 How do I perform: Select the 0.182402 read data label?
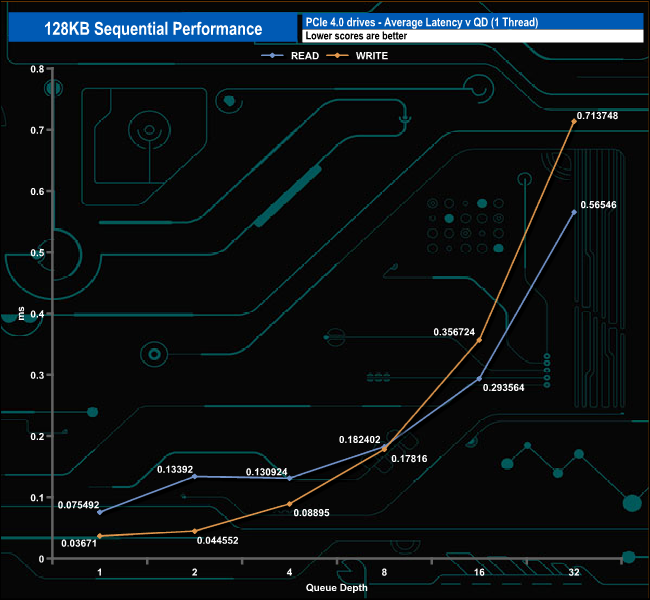point(359,439)
